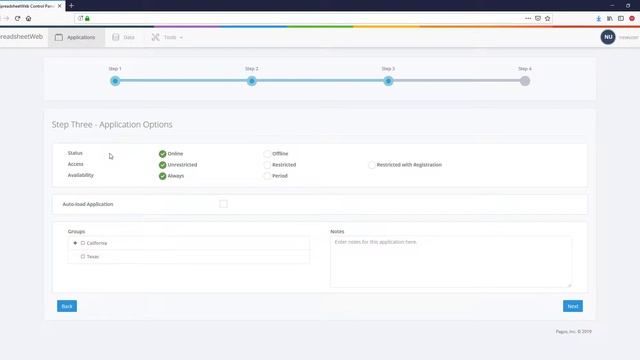Image resolution: width=640 pixels, height=360 pixels.
Task: Click the Applications window icon
Action: coord(59,37)
